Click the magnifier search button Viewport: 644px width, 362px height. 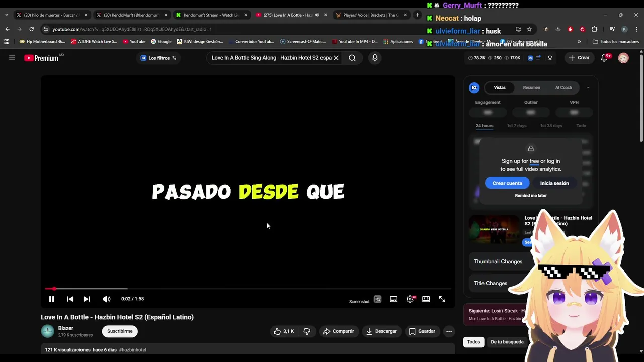(x=352, y=58)
